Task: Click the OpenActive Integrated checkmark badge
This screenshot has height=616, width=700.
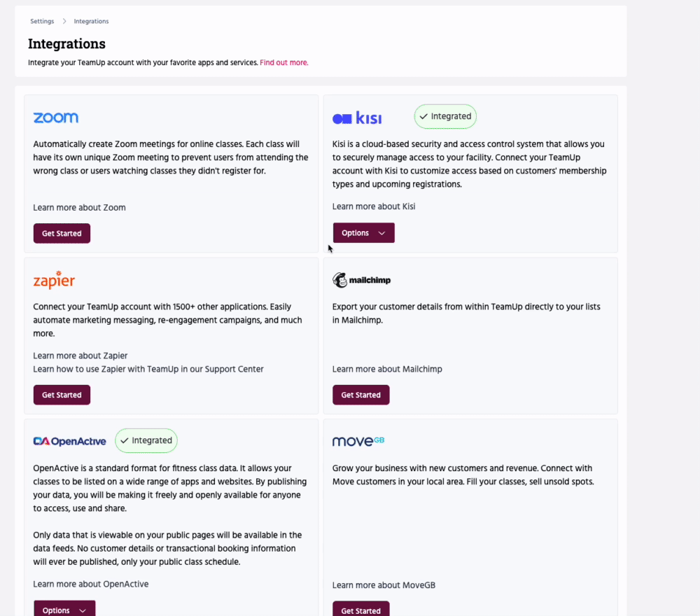Action: tap(146, 441)
